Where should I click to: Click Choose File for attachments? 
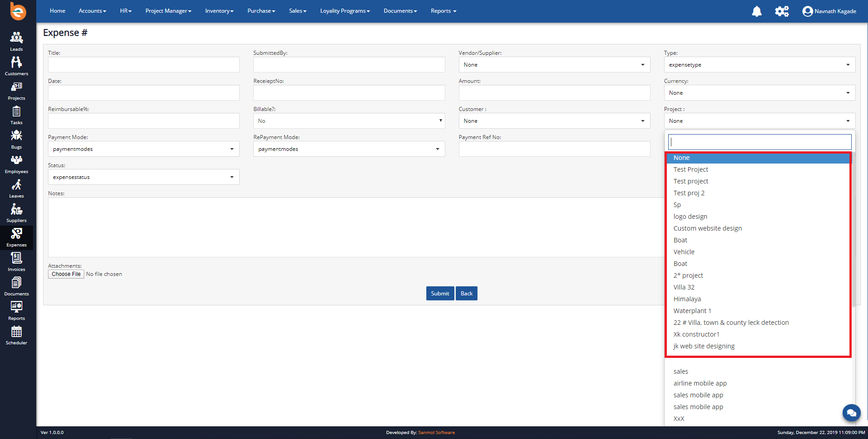tap(66, 274)
